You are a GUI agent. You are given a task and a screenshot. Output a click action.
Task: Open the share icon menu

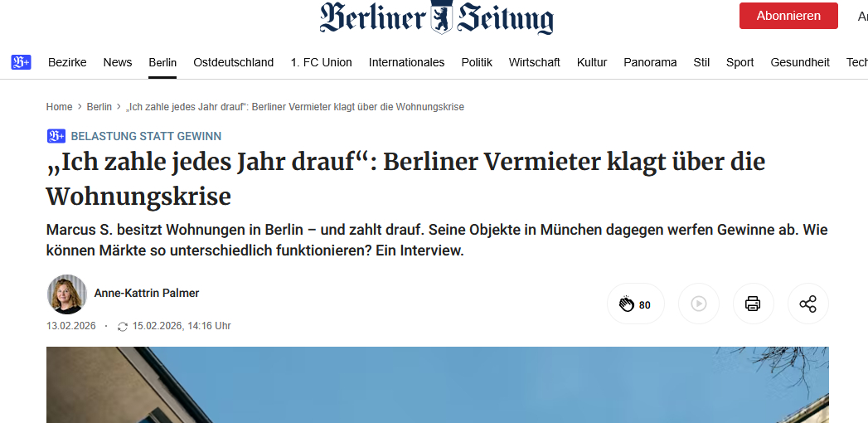click(807, 304)
